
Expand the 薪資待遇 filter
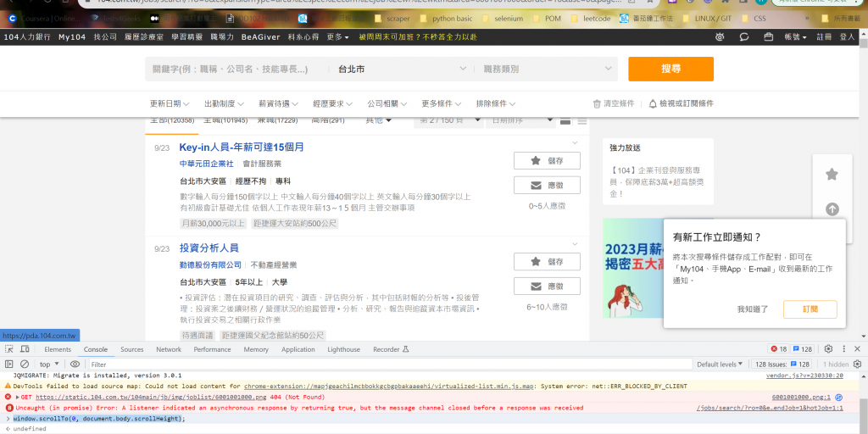(x=278, y=103)
